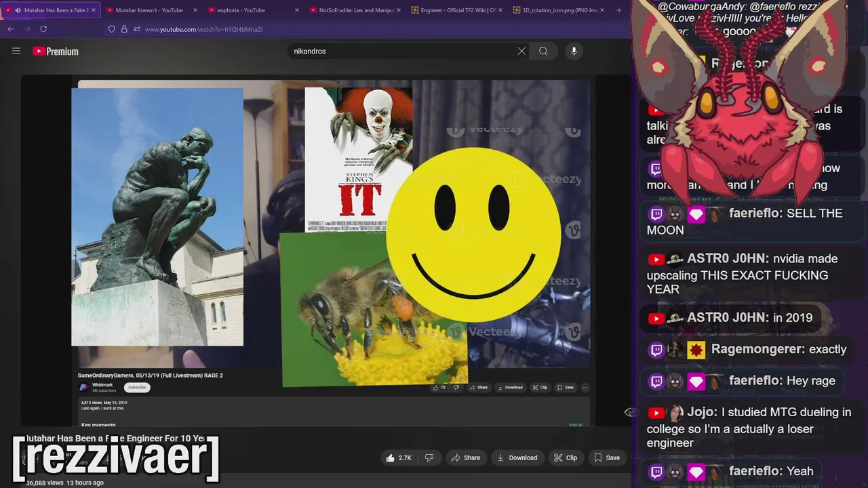The height and width of the screenshot is (488, 868).
Task: Click the '36,088 views 13 hours ago' text
Action: pyautogui.click(x=64, y=483)
